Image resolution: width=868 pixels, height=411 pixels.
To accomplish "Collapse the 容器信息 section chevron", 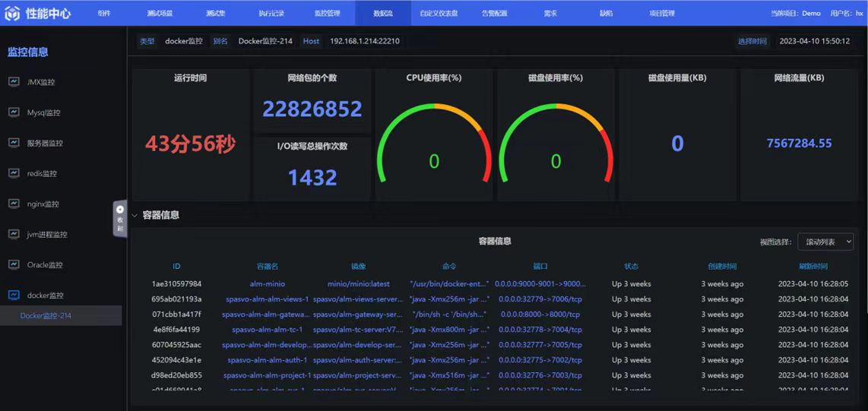I will (135, 216).
